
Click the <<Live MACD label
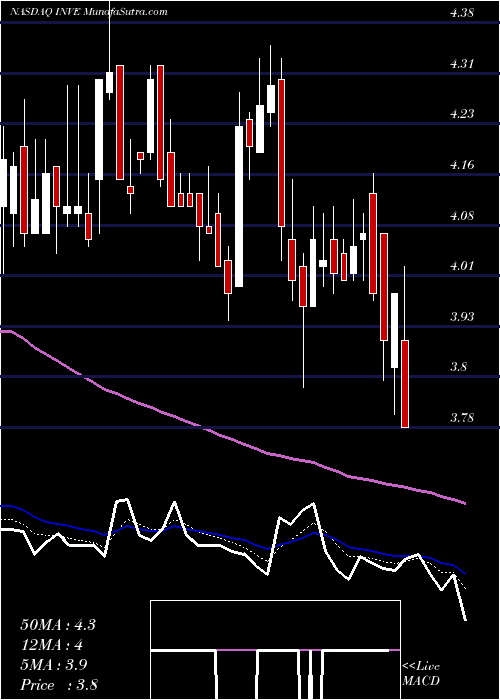click(421, 674)
